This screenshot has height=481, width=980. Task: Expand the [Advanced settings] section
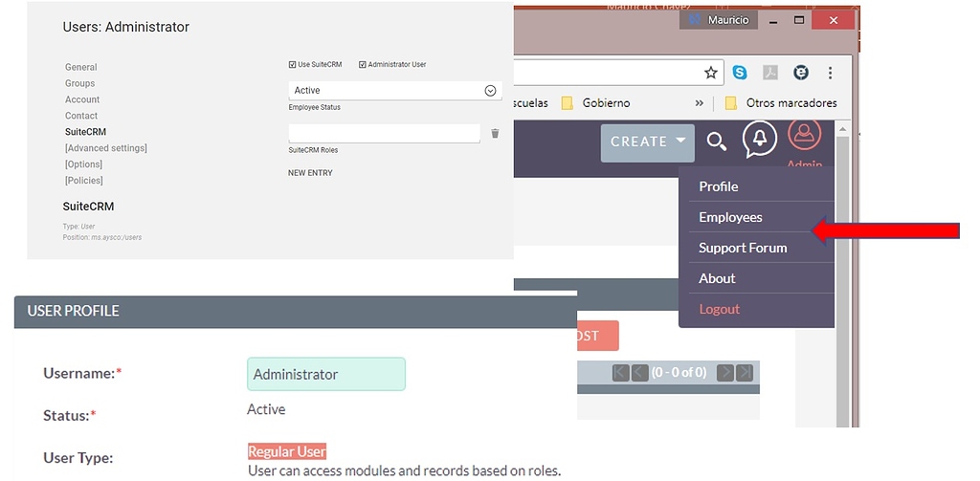106,148
